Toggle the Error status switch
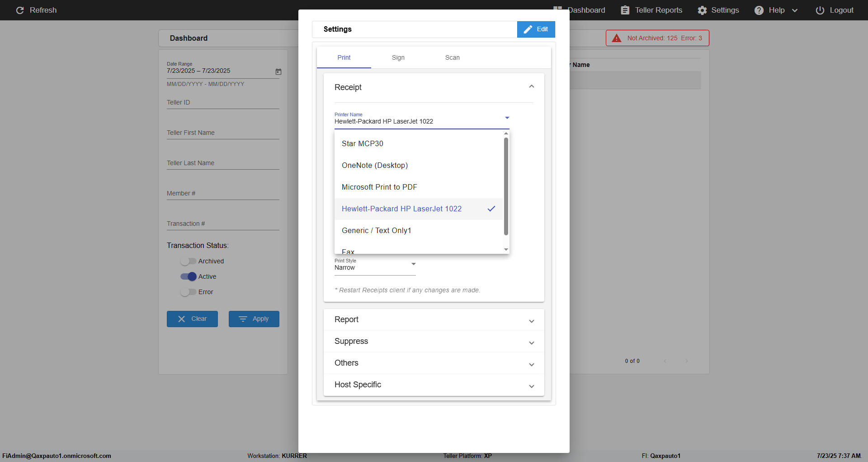The width and height of the screenshot is (868, 462). pos(188,292)
